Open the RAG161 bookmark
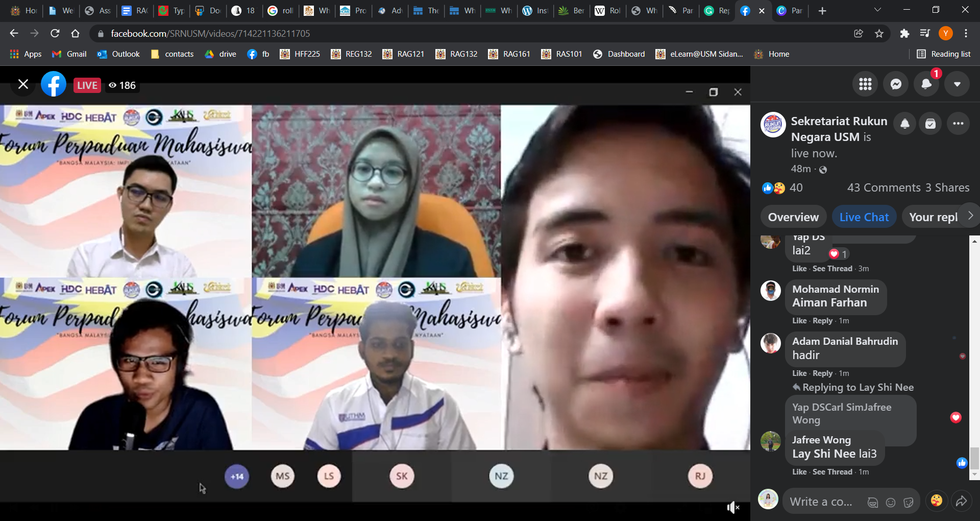This screenshot has height=521, width=980. 509,54
